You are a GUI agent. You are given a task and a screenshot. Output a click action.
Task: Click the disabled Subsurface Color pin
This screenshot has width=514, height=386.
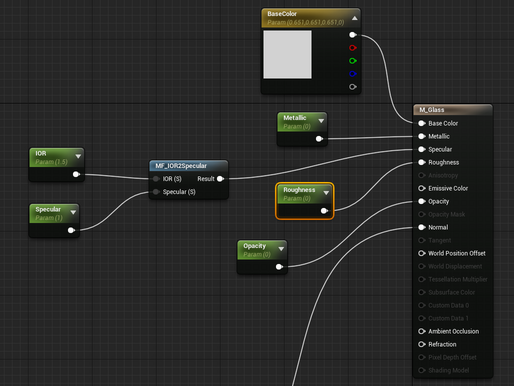[x=422, y=292]
